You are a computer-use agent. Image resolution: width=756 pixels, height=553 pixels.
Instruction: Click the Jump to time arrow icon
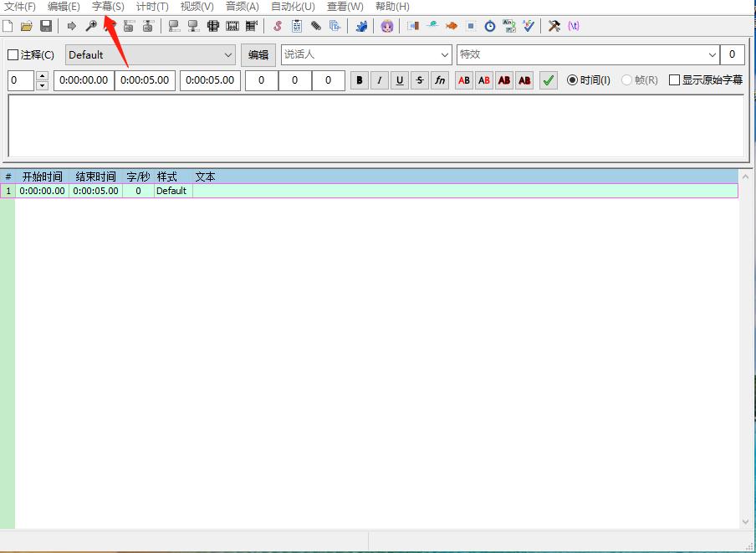pos(72,26)
